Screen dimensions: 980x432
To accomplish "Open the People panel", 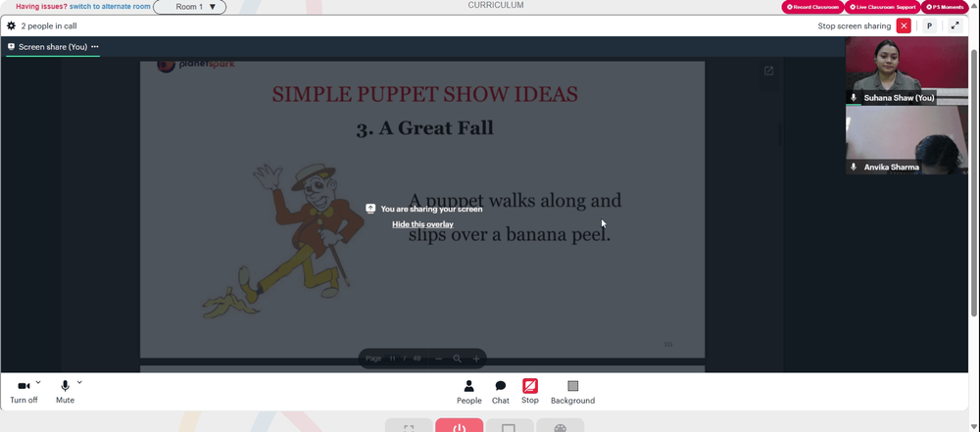I will tap(468, 392).
